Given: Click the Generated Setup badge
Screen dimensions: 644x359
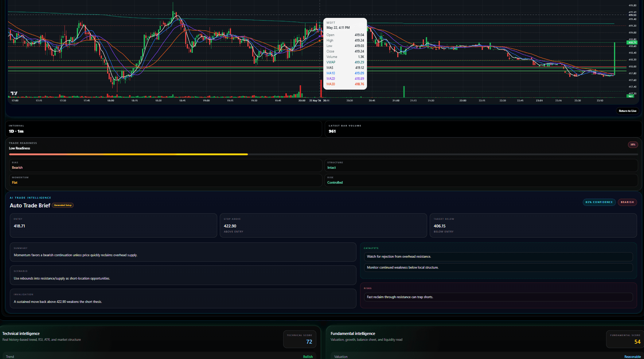Looking at the screenshot, I should (x=63, y=205).
